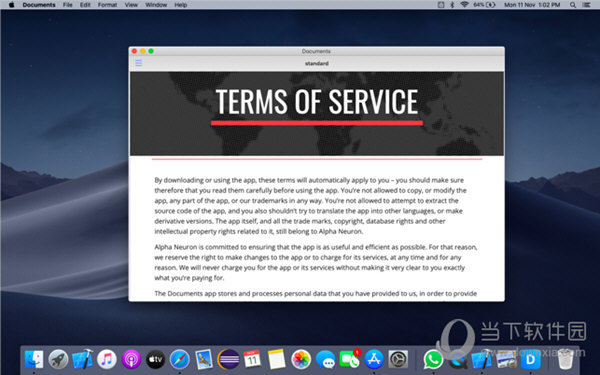Click the Spotlight search icon
The height and width of the screenshot is (375, 600).
(x=573, y=5)
